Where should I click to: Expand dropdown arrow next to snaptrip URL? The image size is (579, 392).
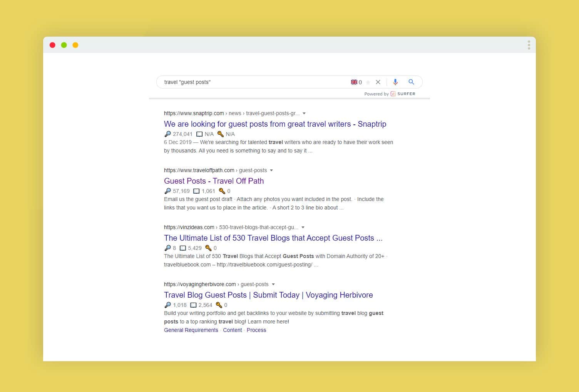point(304,114)
